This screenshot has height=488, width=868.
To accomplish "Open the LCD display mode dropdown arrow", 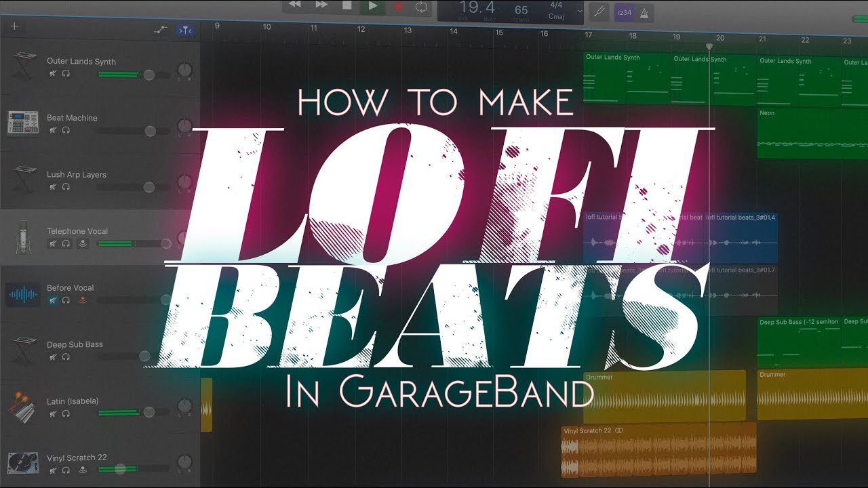I will click(x=580, y=11).
